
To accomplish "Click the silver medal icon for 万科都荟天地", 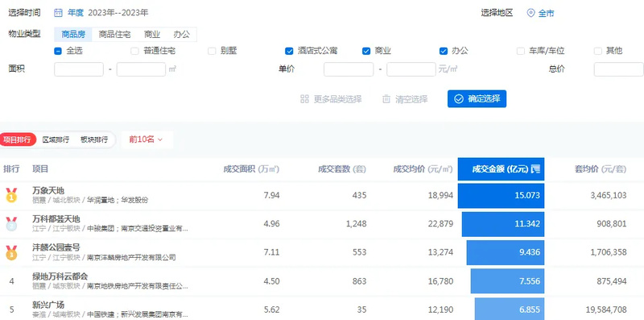I will [x=11, y=224].
